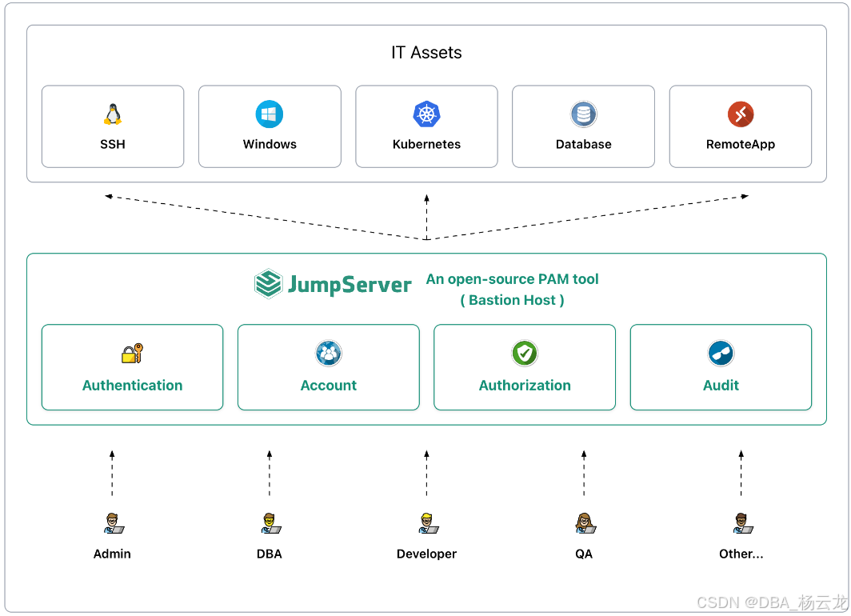
Task: Click the 'Other...' label
Action: click(741, 554)
